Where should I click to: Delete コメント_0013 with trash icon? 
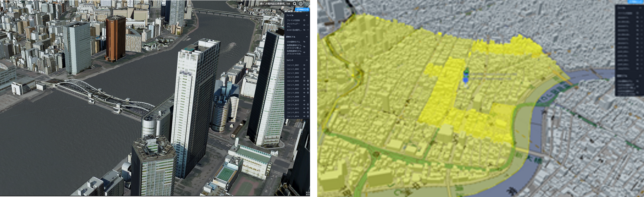pyautogui.click(x=308, y=112)
